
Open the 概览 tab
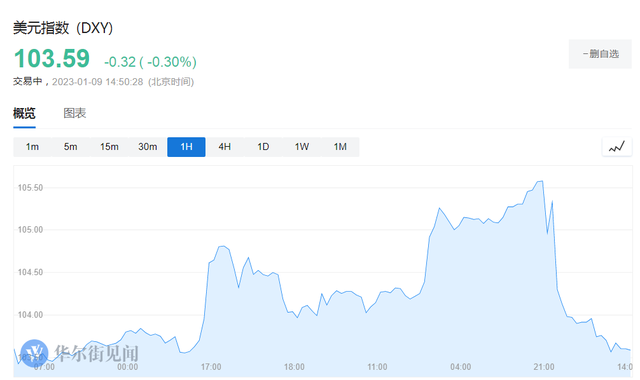[x=24, y=113]
